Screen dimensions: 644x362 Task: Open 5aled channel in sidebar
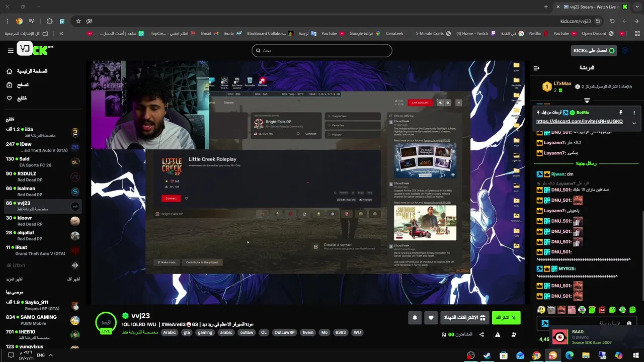pyautogui.click(x=43, y=162)
